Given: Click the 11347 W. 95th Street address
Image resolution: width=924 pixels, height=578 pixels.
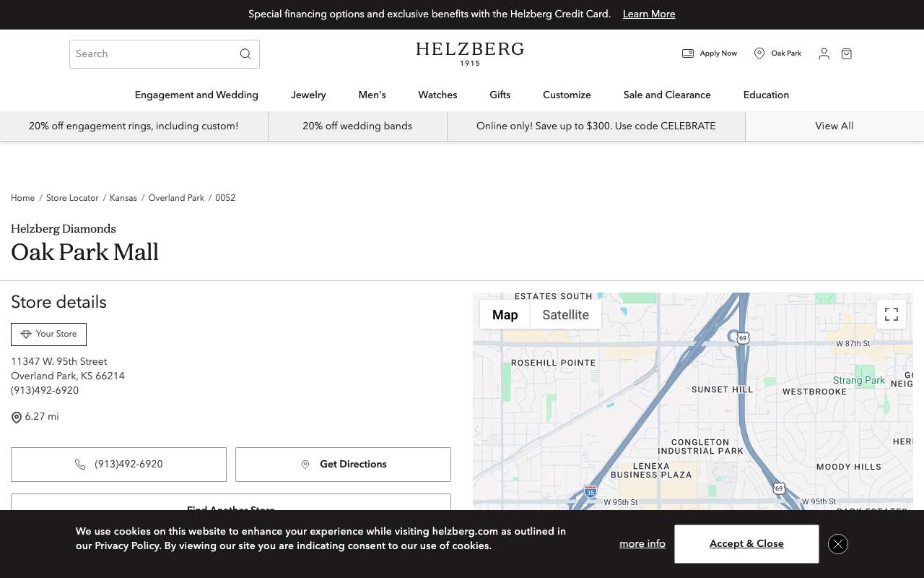Looking at the screenshot, I should coord(59,362).
